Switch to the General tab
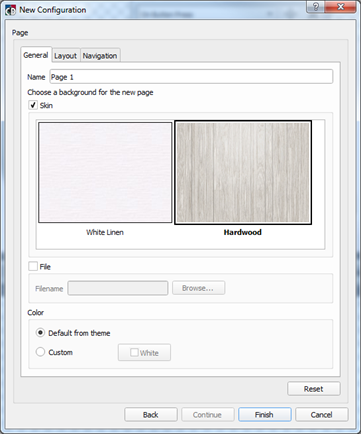 point(36,55)
